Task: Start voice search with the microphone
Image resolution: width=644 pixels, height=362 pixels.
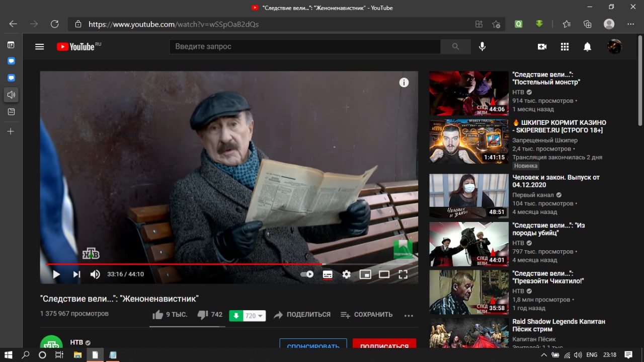Action: (x=482, y=46)
